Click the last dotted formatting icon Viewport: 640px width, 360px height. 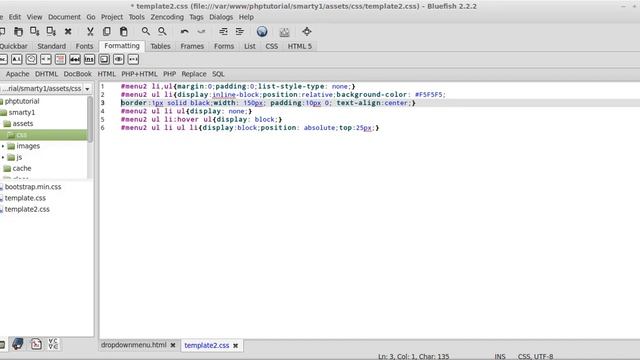pyautogui.click(x=133, y=60)
